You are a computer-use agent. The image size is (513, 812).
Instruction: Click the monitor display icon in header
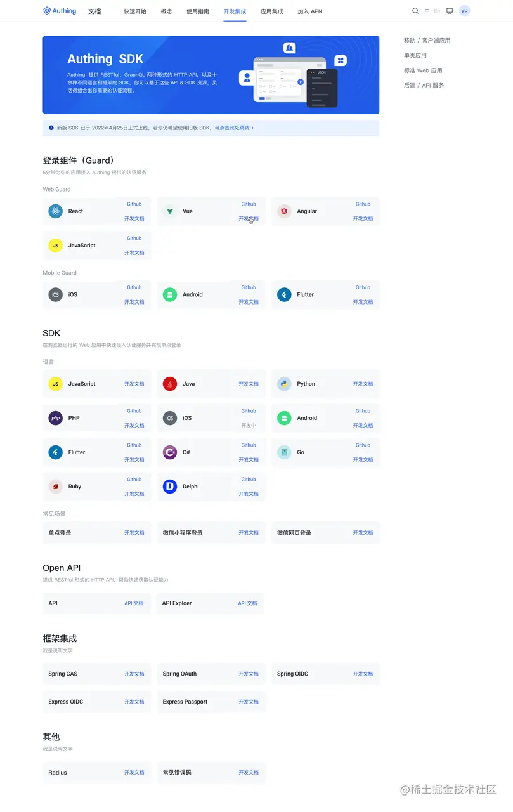click(x=450, y=11)
